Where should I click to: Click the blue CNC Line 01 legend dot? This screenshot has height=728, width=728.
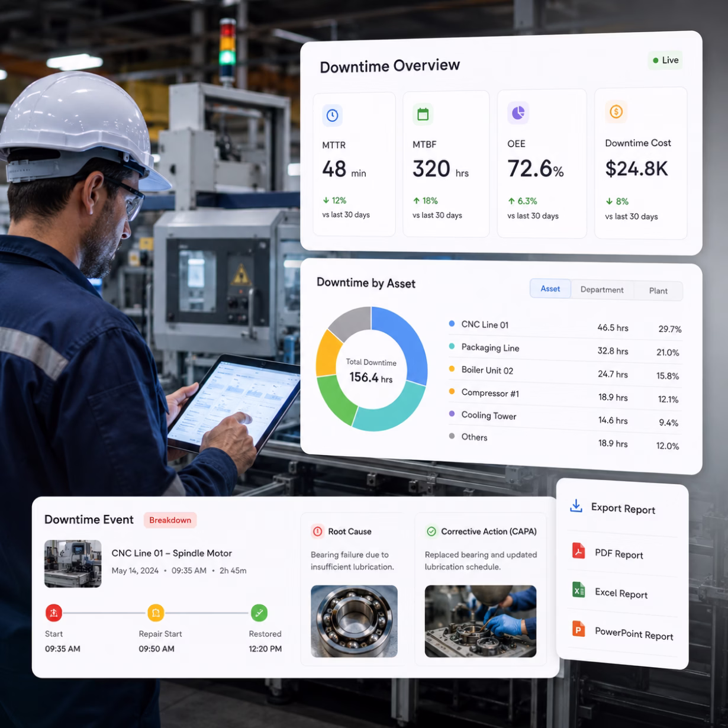pyautogui.click(x=452, y=324)
